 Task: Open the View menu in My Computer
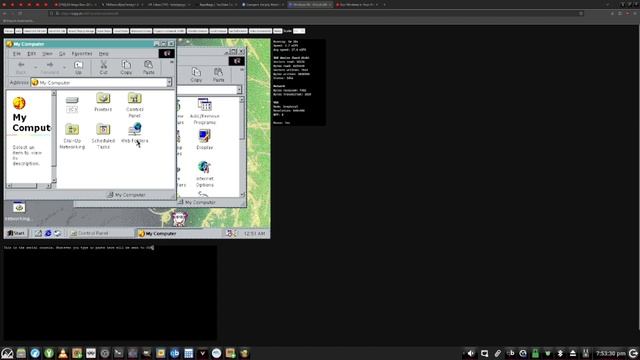tap(47, 53)
